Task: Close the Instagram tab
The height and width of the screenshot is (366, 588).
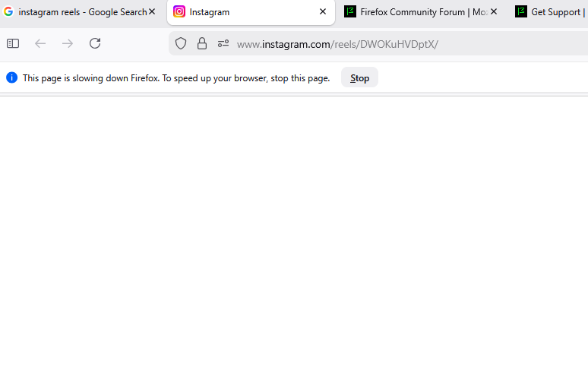Action: 323,11
